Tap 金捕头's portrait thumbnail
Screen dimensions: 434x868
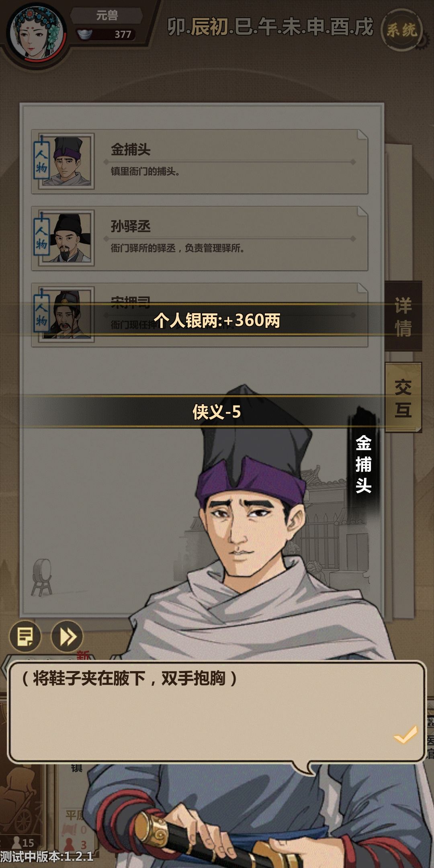(67, 161)
